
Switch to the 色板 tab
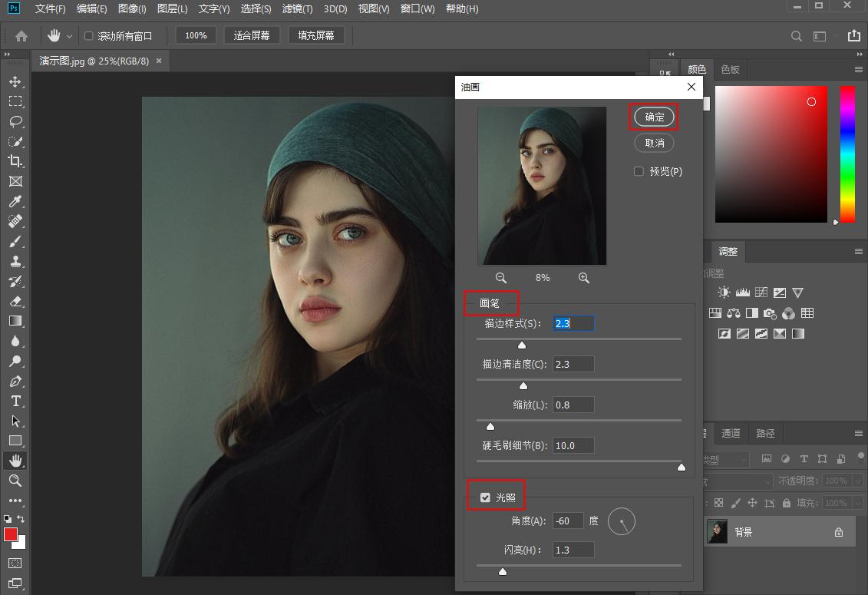(x=730, y=69)
